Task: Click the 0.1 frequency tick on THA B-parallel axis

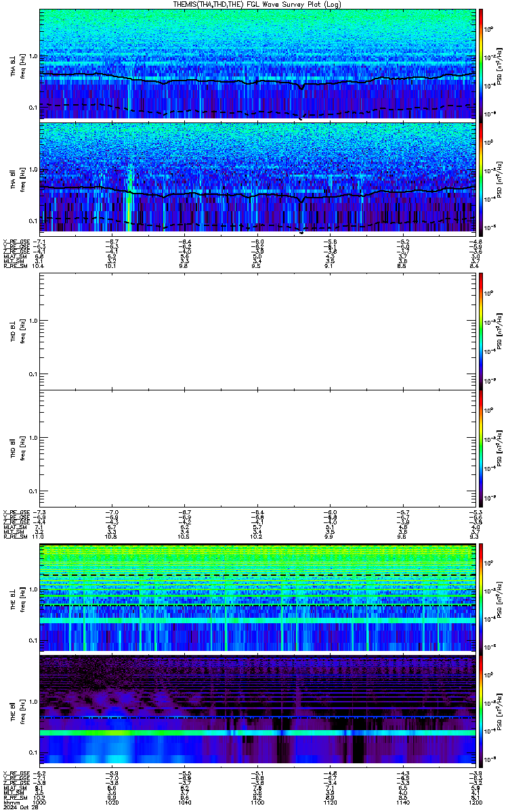Action: click(x=33, y=221)
